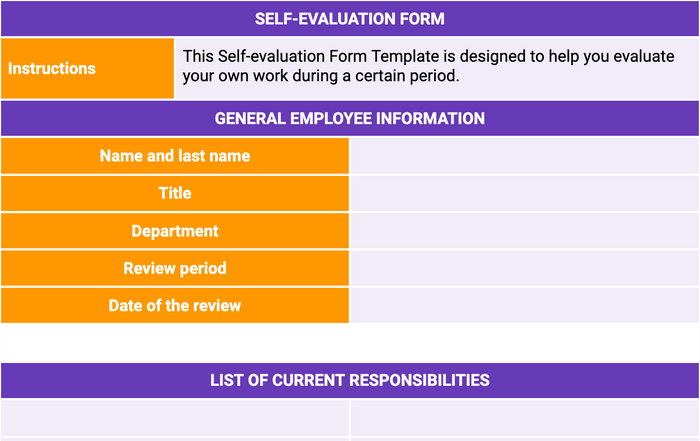
Task: Click the SELF-EVALUATION FORM title header
Action: (350, 19)
